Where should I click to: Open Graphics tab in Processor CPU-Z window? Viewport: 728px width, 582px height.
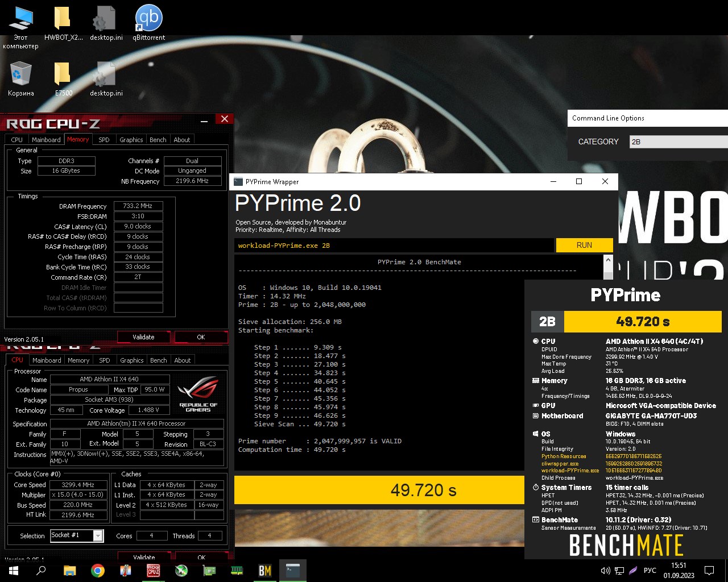coord(132,360)
